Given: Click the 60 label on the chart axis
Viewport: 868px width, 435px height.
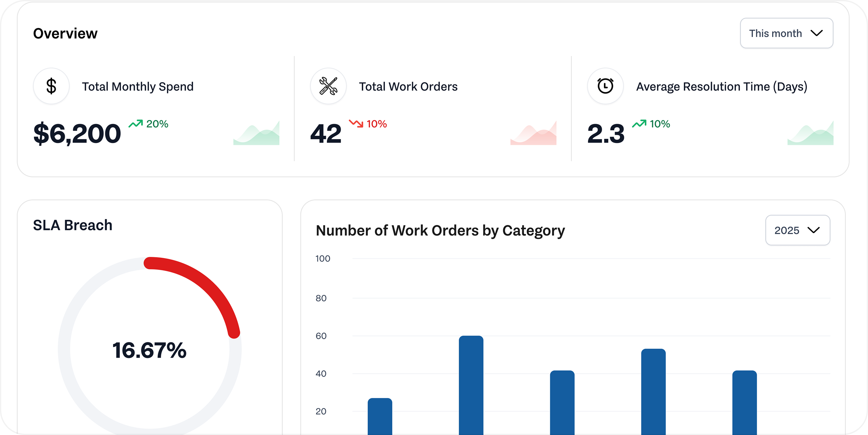Looking at the screenshot, I should point(321,336).
